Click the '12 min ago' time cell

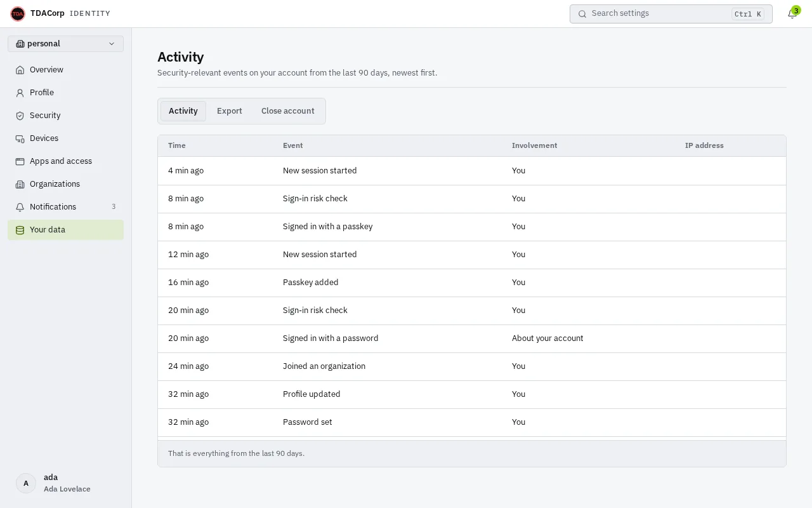[x=188, y=255]
